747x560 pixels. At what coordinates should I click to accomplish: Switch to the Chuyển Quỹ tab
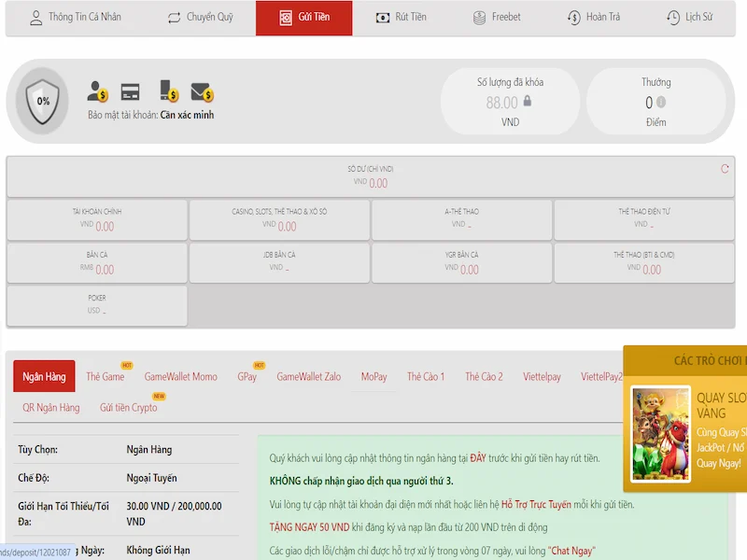(x=200, y=18)
